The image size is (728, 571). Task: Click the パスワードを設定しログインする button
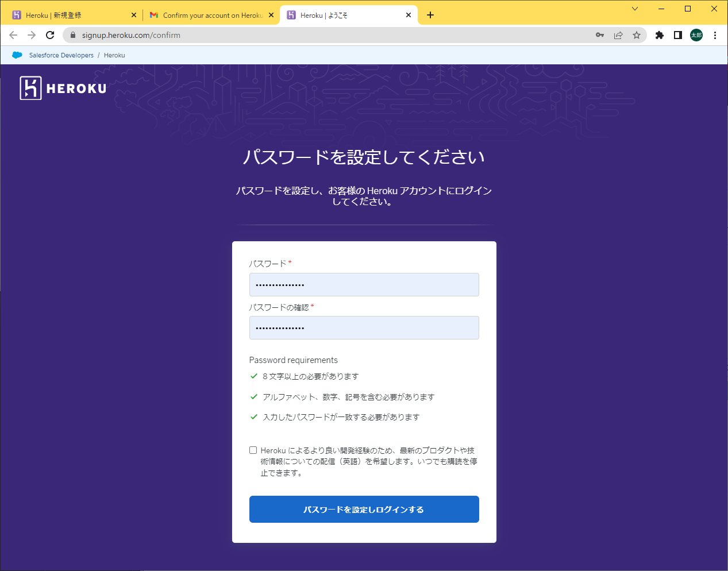[x=364, y=509]
